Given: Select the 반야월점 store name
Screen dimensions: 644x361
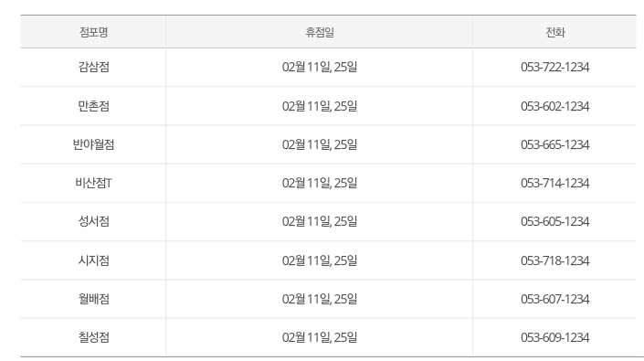Looking at the screenshot, I should point(94,144).
